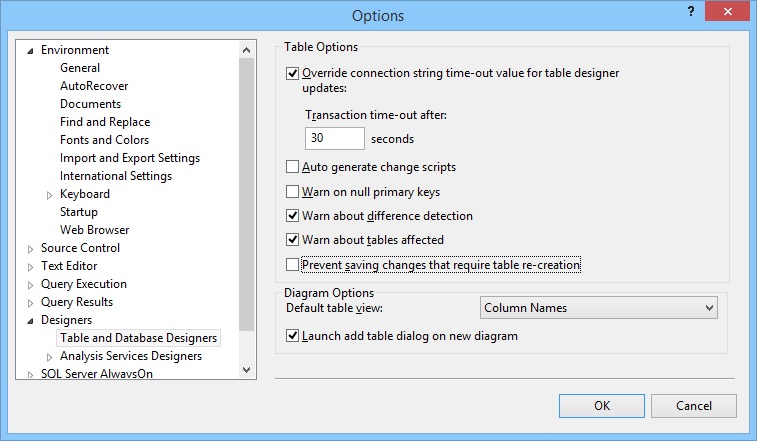Expand Analysis Services Designers node
The width and height of the screenshot is (757, 441).
49,357
